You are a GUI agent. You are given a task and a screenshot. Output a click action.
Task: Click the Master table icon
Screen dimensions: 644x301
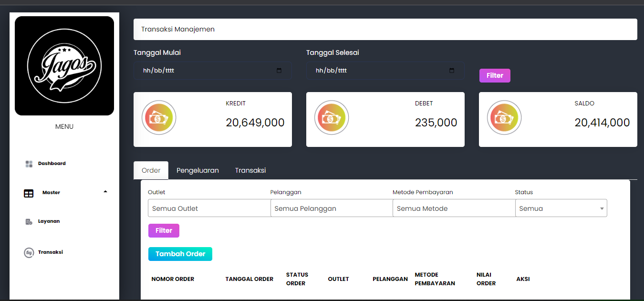coord(29,193)
